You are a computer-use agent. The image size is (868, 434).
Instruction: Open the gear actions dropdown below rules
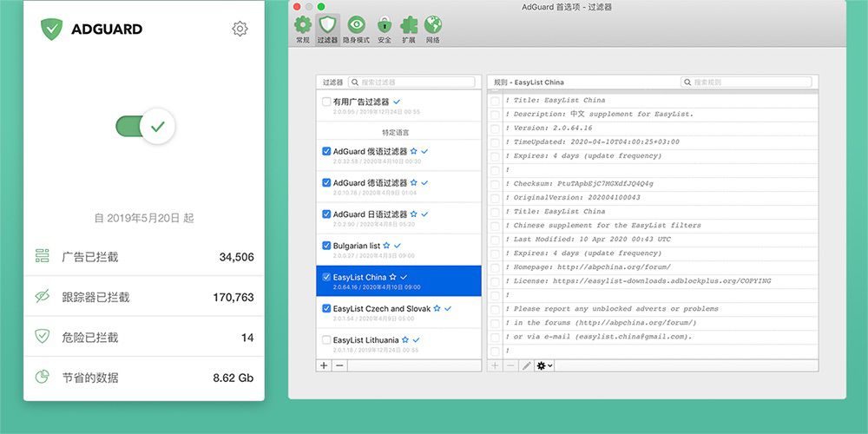point(545,365)
